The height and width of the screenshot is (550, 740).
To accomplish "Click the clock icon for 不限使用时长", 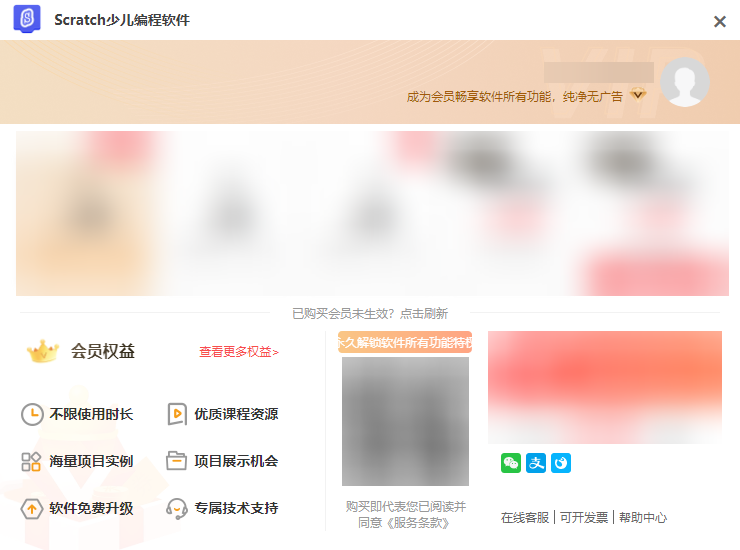I will click(32, 414).
